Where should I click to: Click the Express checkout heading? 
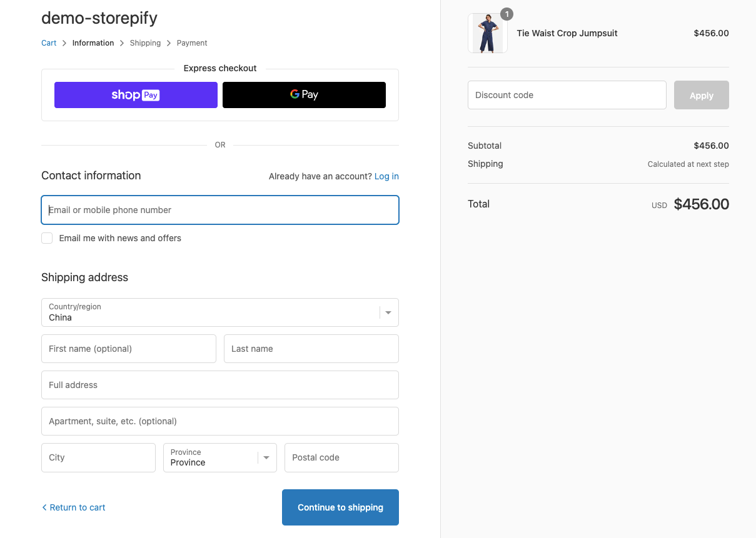pyautogui.click(x=220, y=68)
